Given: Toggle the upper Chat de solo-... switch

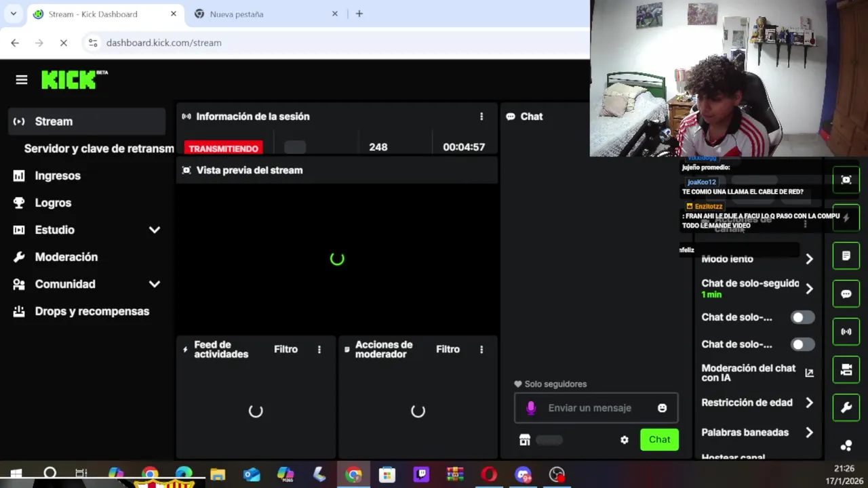Looking at the screenshot, I should pyautogui.click(x=803, y=317).
